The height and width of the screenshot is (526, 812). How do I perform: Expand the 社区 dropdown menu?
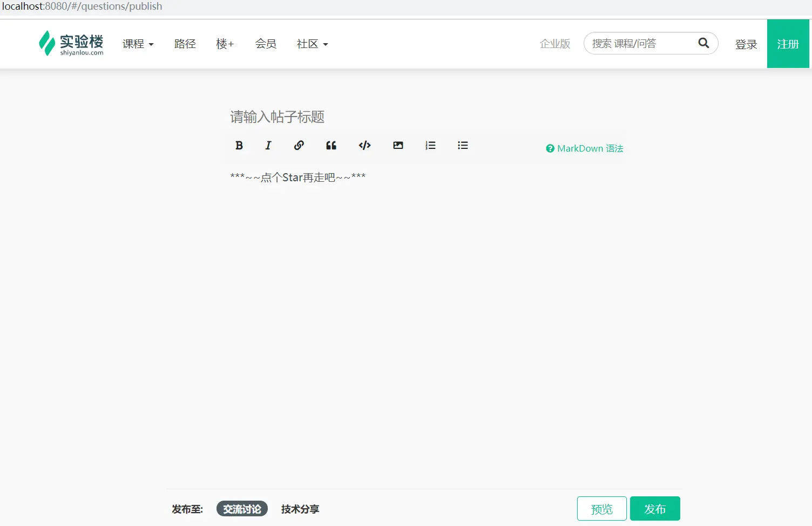pos(312,44)
